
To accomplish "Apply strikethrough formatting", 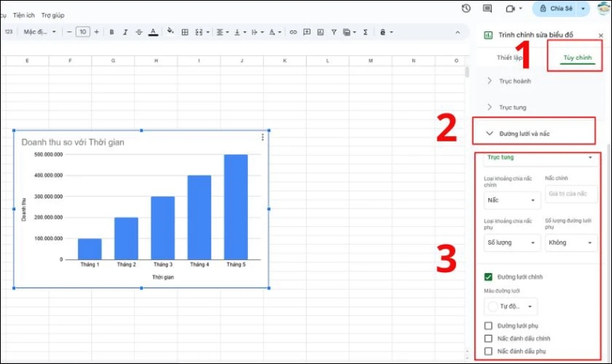I will [x=138, y=32].
